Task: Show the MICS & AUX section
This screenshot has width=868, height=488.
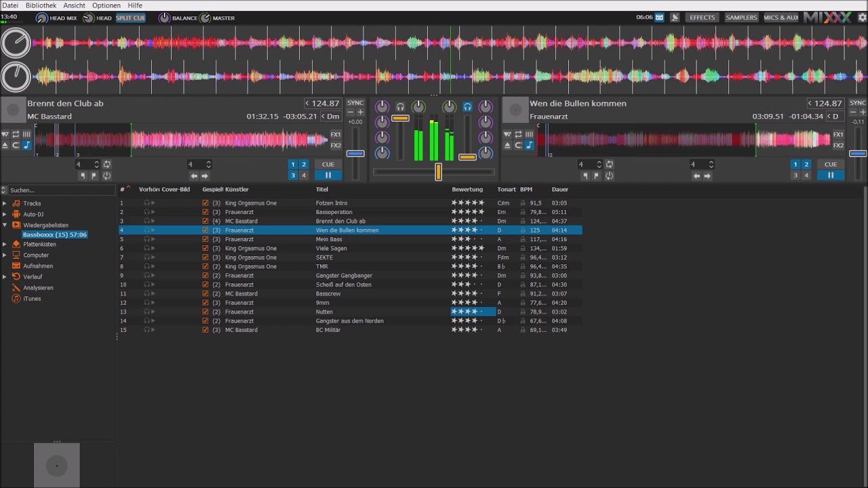Action: coord(781,18)
